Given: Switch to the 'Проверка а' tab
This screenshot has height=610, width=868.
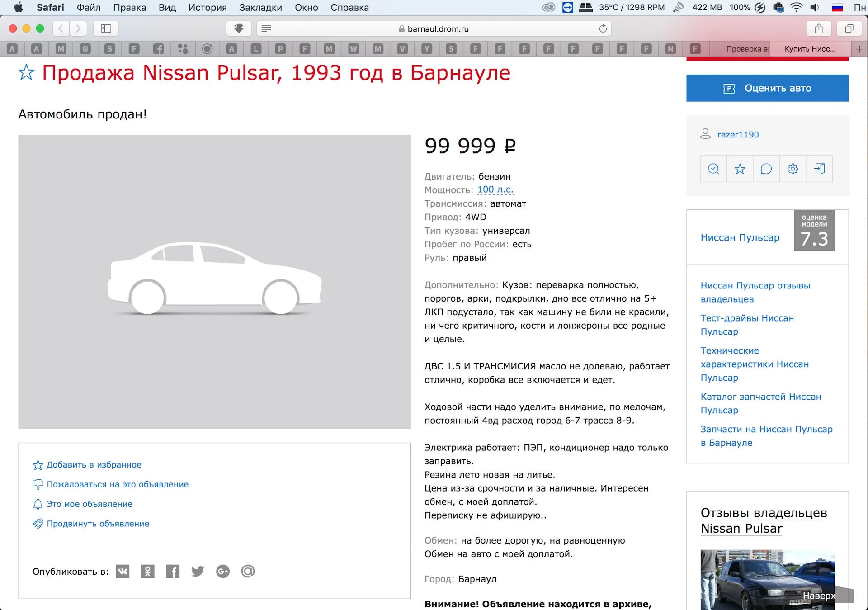Looking at the screenshot, I should pyautogui.click(x=740, y=49).
